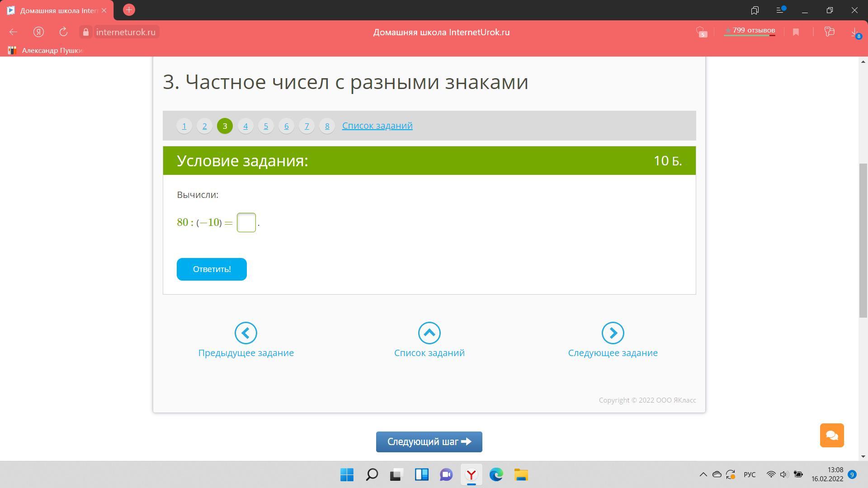Click the Yandex home icon
Screen dimensions: 868x488
click(x=38, y=32)
